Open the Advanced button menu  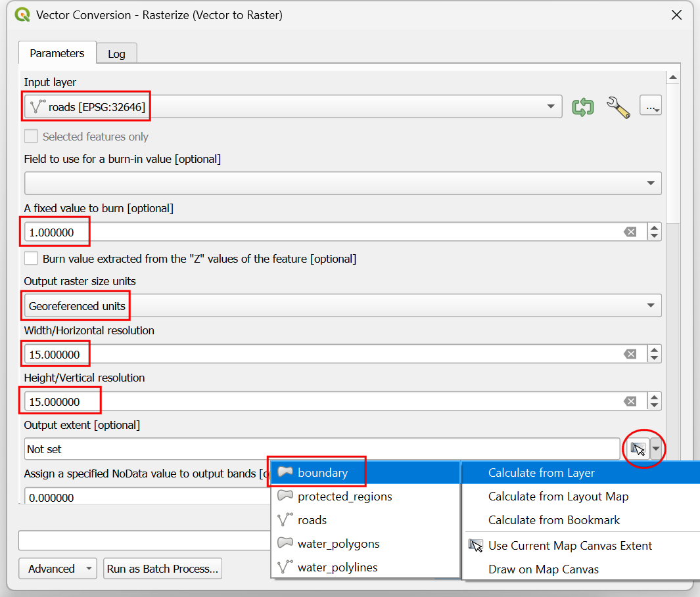click(58, 569)
